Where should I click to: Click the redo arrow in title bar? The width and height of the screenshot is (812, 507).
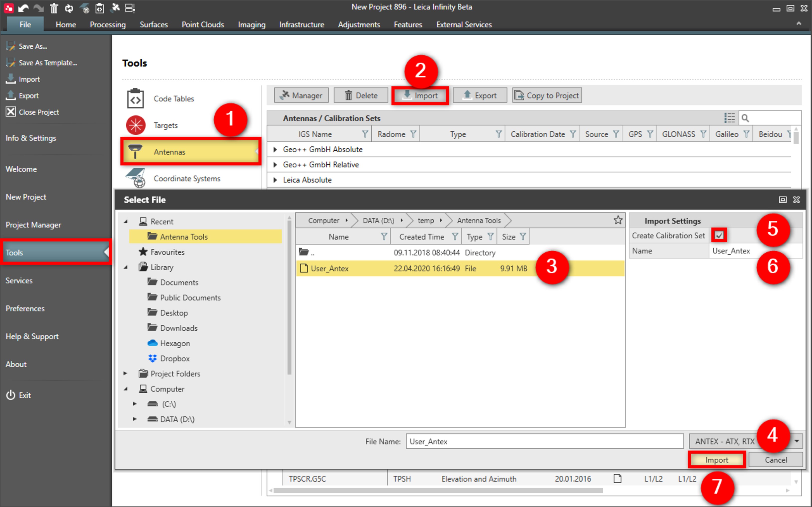tap(38, 8)
